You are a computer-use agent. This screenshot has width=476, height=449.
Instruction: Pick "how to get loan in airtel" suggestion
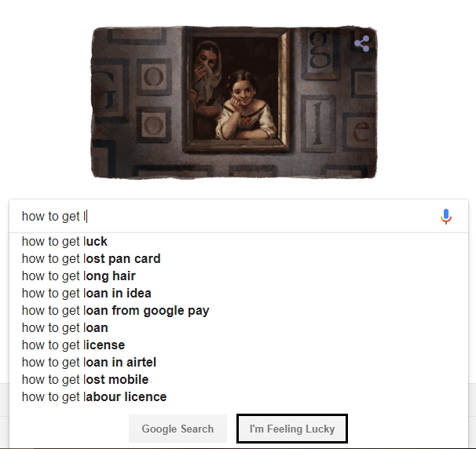coord(90,362)
